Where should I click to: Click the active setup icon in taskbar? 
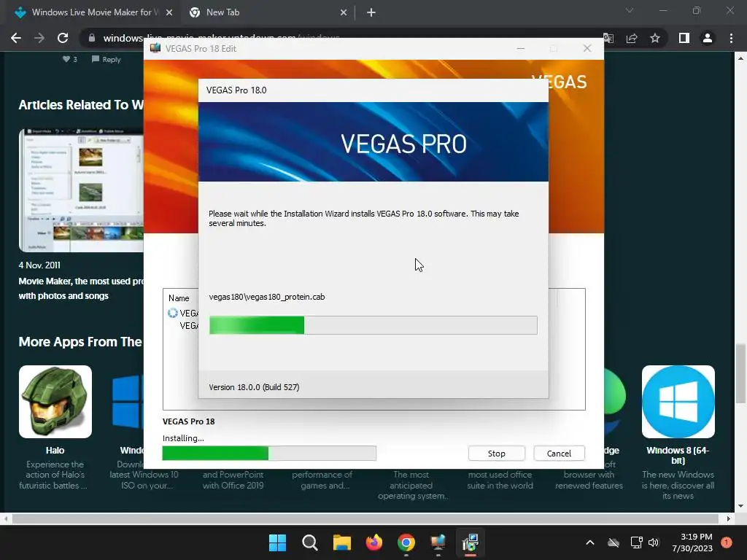(x=471, y=542)
